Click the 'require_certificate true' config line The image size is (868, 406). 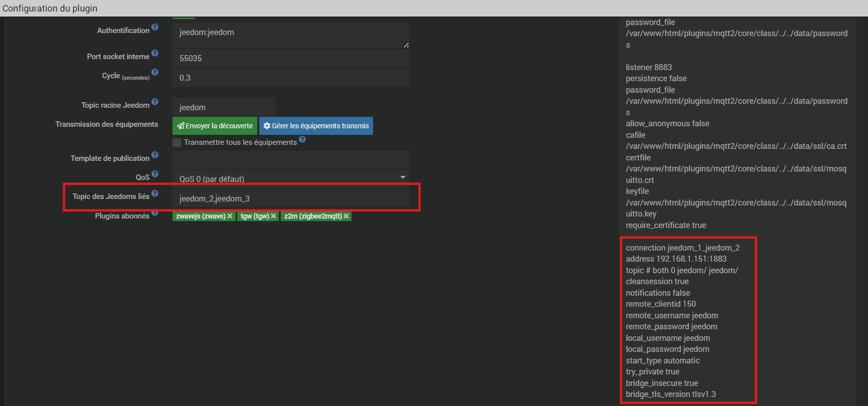coord(666,225)
